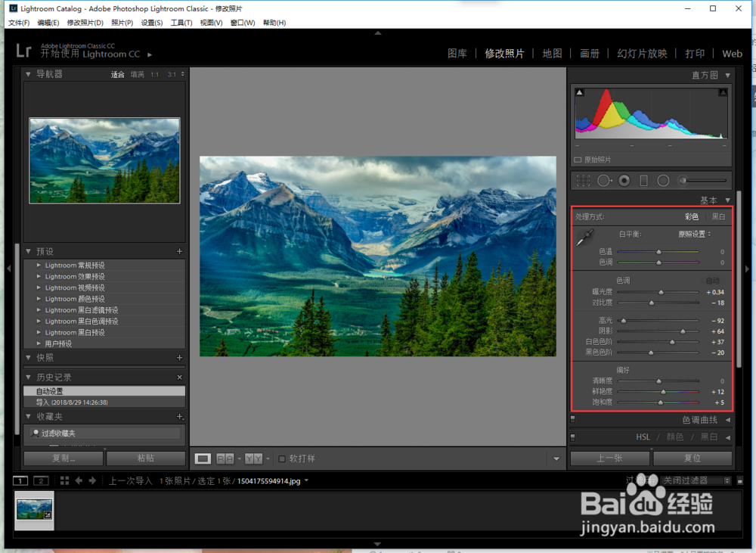Image resolution: width=756 pixels, height=553 pixels.
Task: Select the Spot Removal tool
Action: pos(604,181)
